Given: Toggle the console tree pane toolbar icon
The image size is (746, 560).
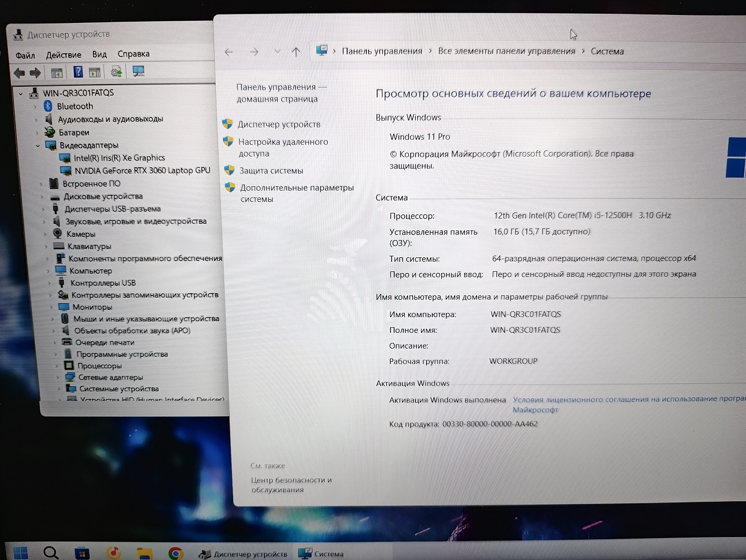Looking at the screenshot, I should (56, 73).
